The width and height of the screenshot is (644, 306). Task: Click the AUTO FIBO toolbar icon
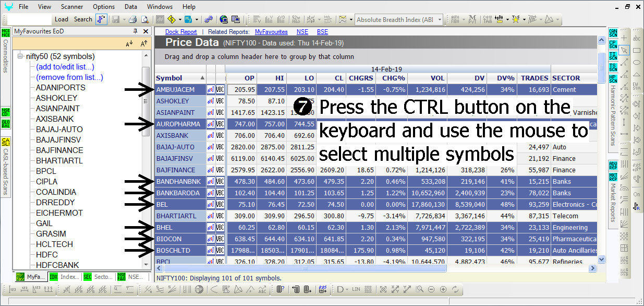(x=455, y=19)
